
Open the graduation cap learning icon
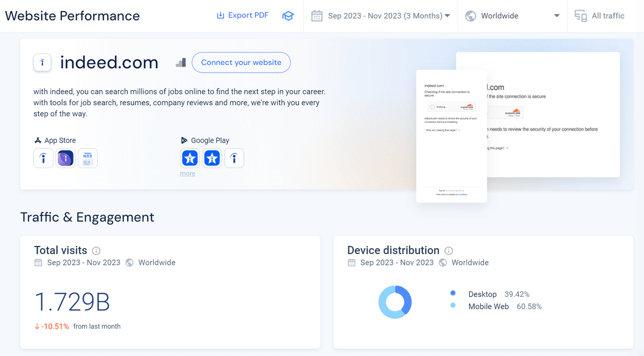(x=288, y=16)
